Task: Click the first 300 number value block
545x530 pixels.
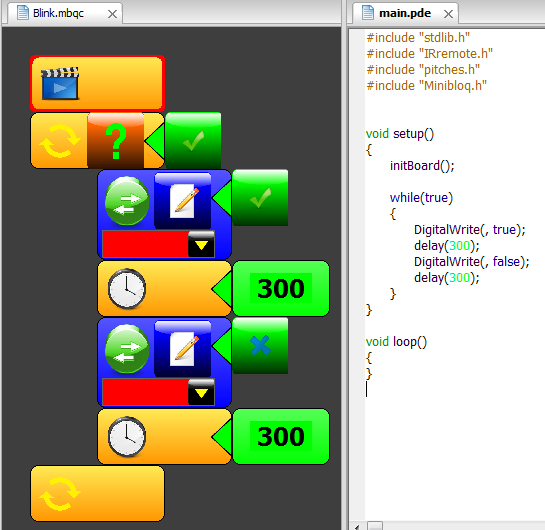Action: point(281,288)
